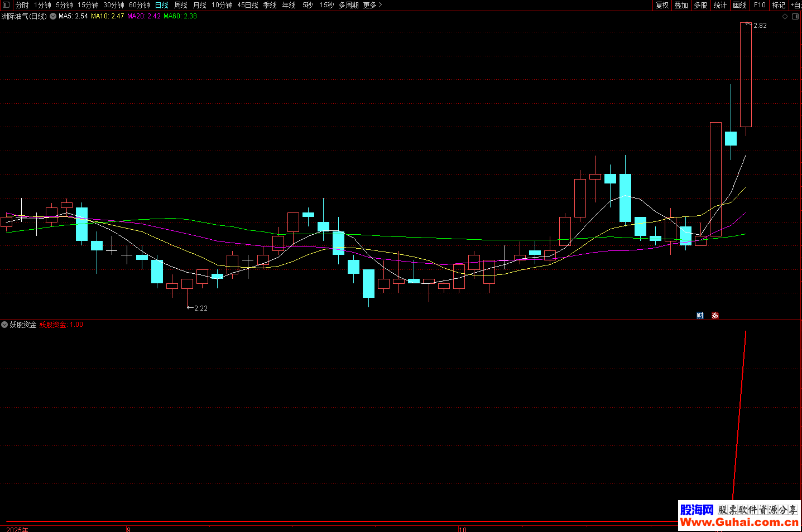The image size is (802, 532).
Task: Click the Guhai.com.cn watermark banner
Action: click(x=739, y=516)
